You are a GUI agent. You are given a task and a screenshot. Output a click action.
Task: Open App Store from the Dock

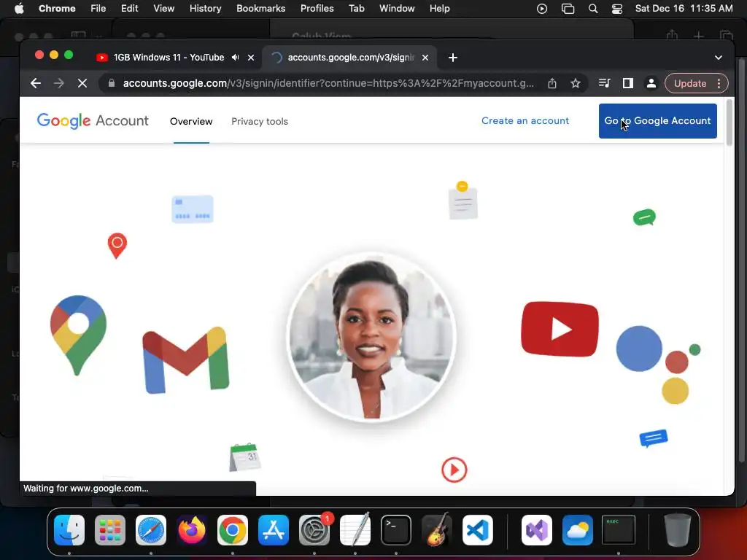pos(274,530)
